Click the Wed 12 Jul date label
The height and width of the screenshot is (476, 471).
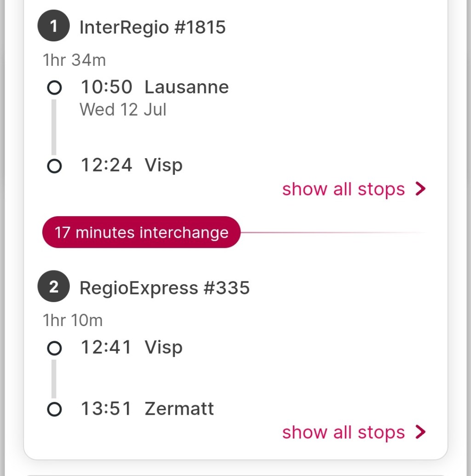123,110
